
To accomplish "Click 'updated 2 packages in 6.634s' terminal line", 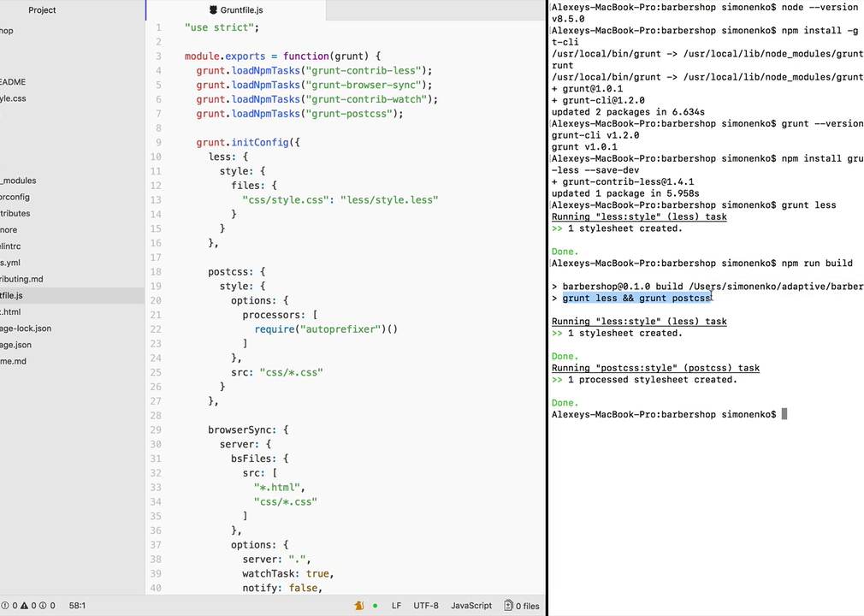I will (x=628, y=112).
